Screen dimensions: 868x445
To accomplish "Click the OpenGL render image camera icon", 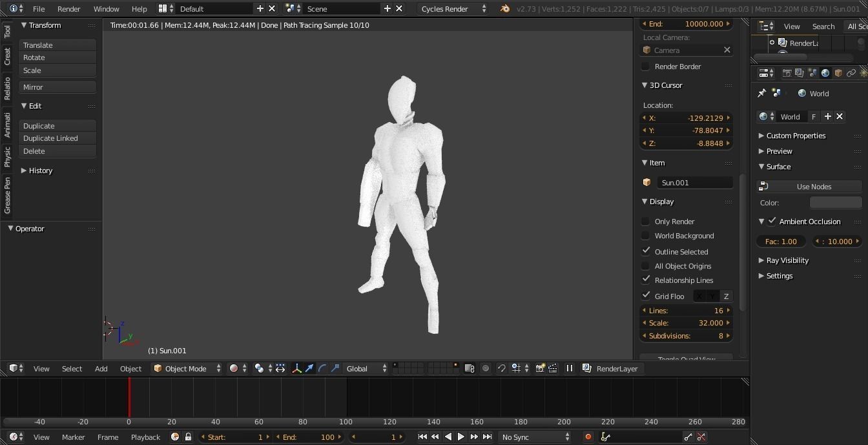I will [540, 368].
